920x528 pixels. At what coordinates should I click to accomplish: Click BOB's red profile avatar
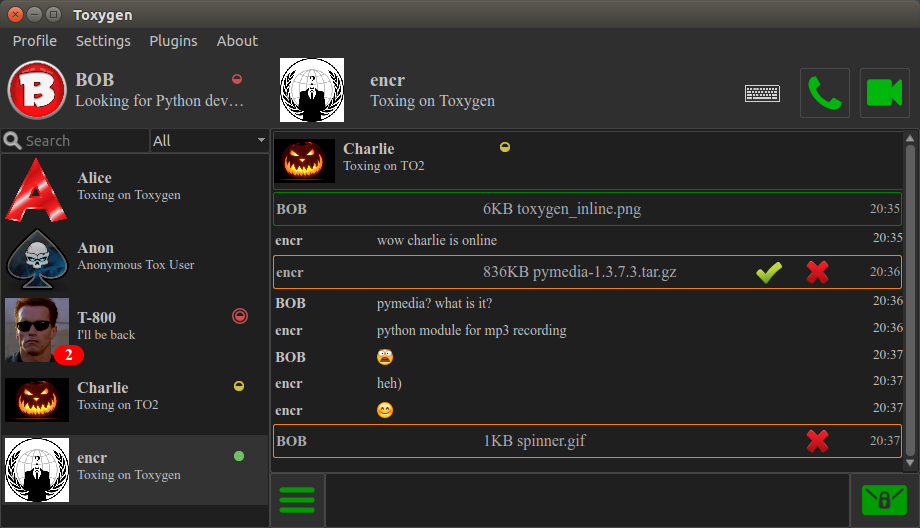36,90
